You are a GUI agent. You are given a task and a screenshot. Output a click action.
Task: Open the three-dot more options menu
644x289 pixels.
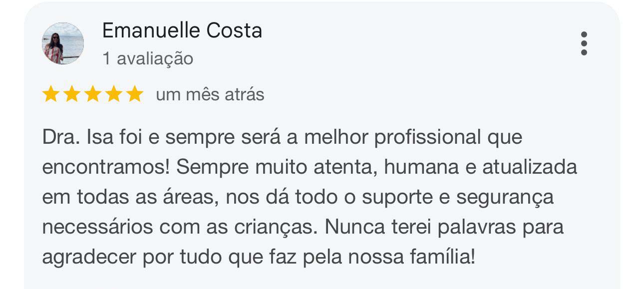[584, 43]
